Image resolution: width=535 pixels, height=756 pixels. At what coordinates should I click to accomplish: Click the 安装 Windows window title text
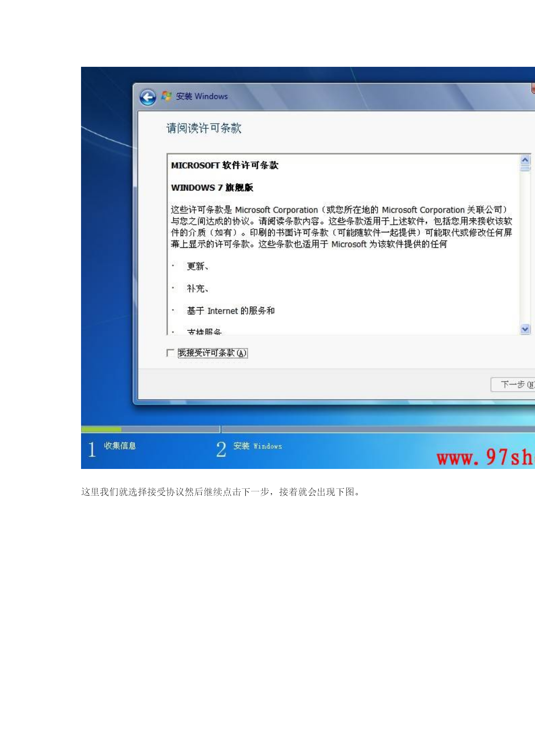pos(202,96)
